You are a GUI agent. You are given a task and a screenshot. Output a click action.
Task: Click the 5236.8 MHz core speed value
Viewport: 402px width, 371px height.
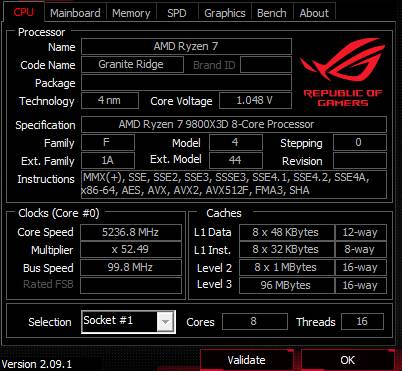(x=131, y=232)
